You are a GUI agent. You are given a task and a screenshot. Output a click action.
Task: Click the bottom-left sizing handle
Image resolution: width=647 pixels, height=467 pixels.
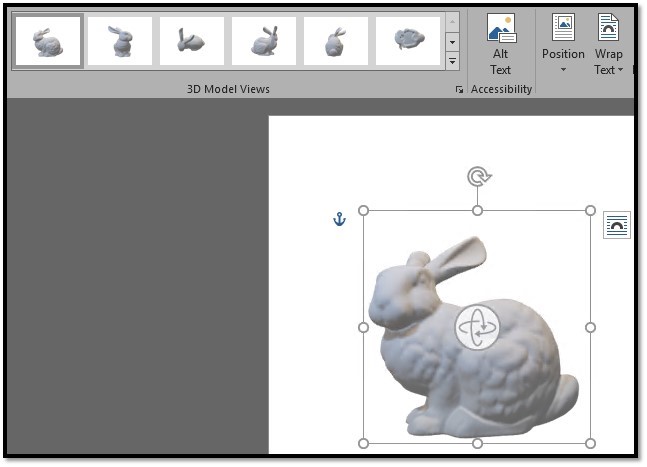click(364, 443)
